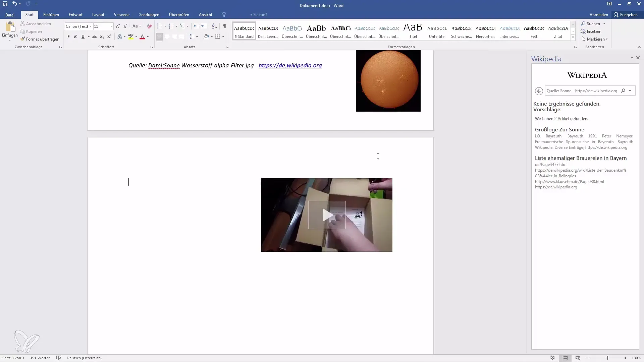Copy formatting with Format übertragen

[40, 39]
